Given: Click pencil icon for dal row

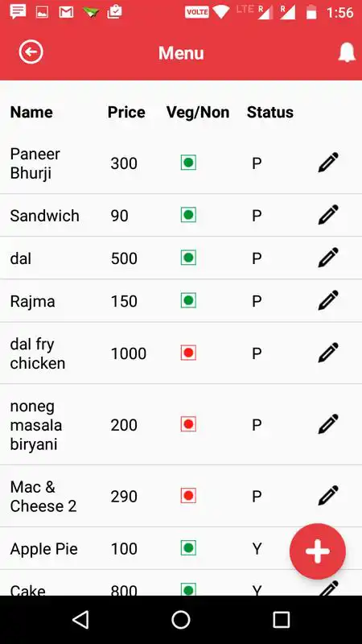Looking at the screenshot, I should coord(328,258).
